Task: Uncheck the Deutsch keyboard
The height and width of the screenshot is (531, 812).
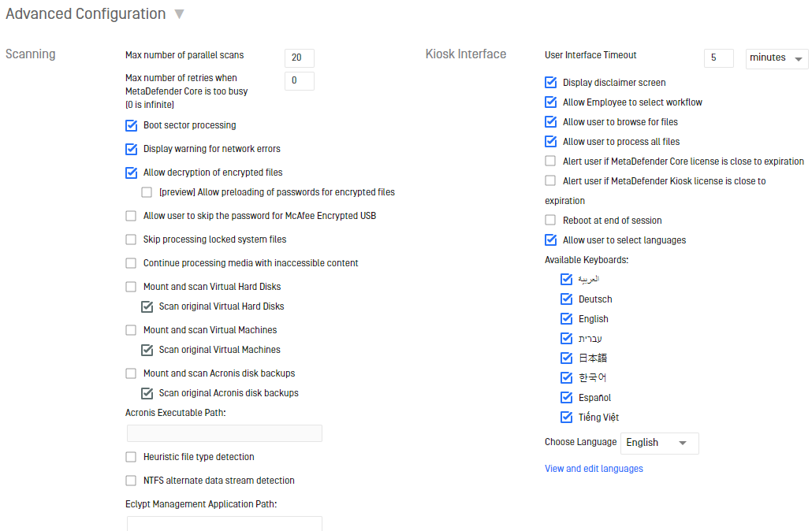Action: point(567,299)
